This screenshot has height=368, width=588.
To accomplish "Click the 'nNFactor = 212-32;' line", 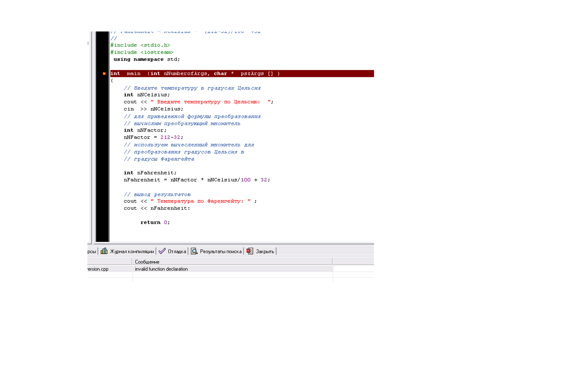I will [x=154, y=137].
